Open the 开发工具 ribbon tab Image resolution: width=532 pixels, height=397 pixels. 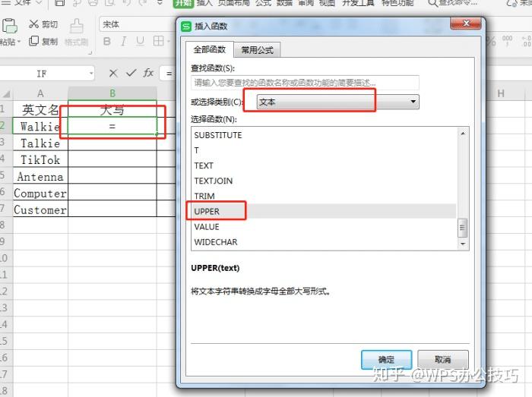(x=358, y=3)
